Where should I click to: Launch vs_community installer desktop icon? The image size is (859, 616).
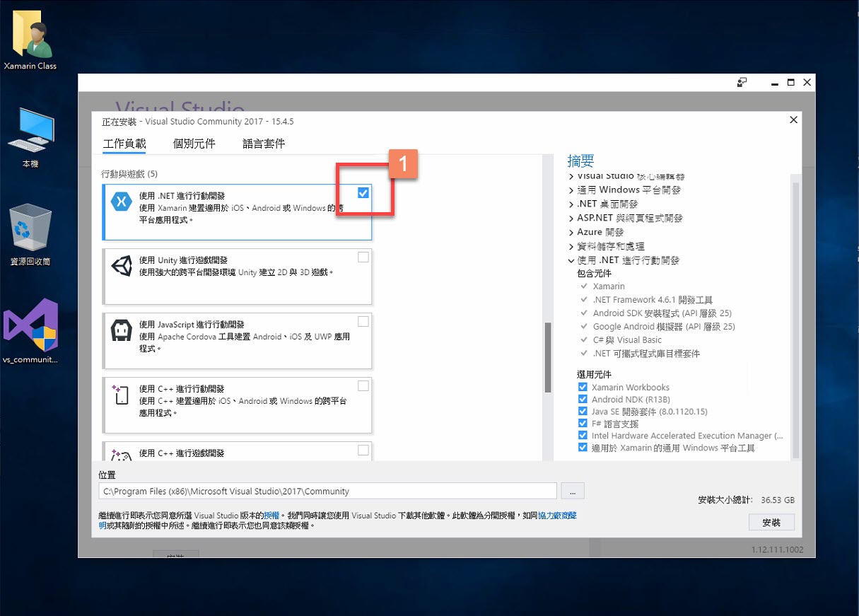(x=30, y=331)
